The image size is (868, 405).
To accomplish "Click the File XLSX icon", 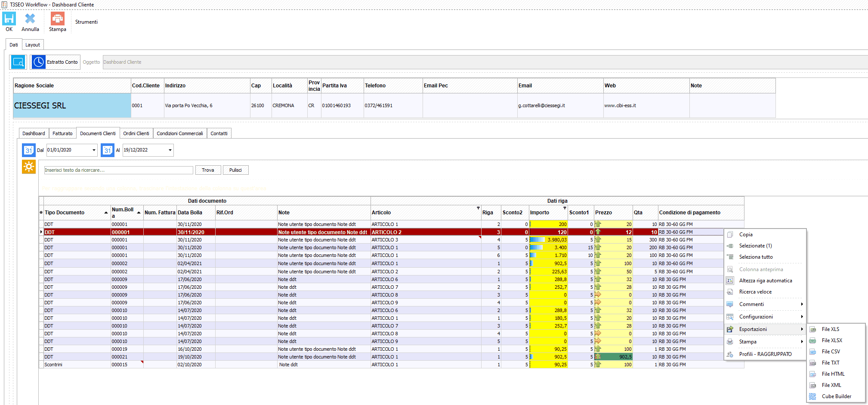I will click(x=812, y=340).
